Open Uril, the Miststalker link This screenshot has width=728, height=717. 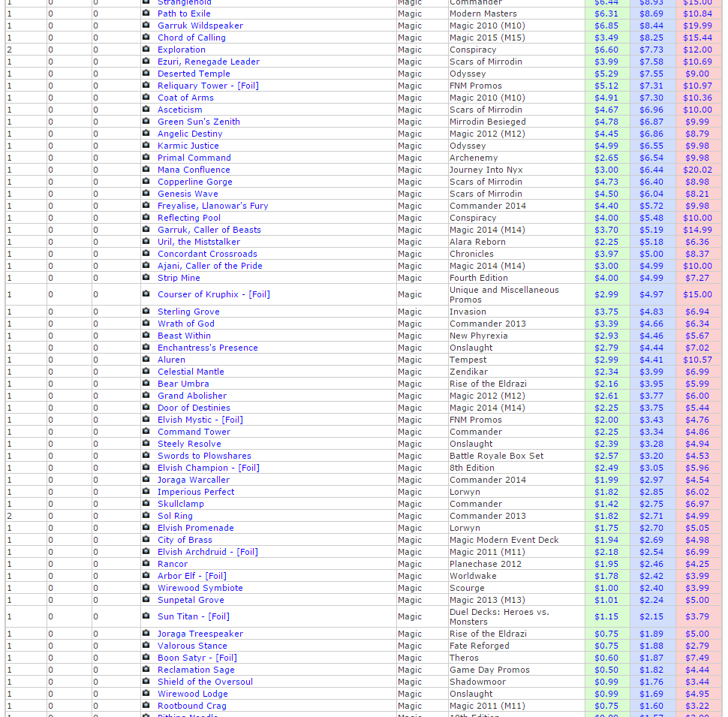(x=199, y=242)
